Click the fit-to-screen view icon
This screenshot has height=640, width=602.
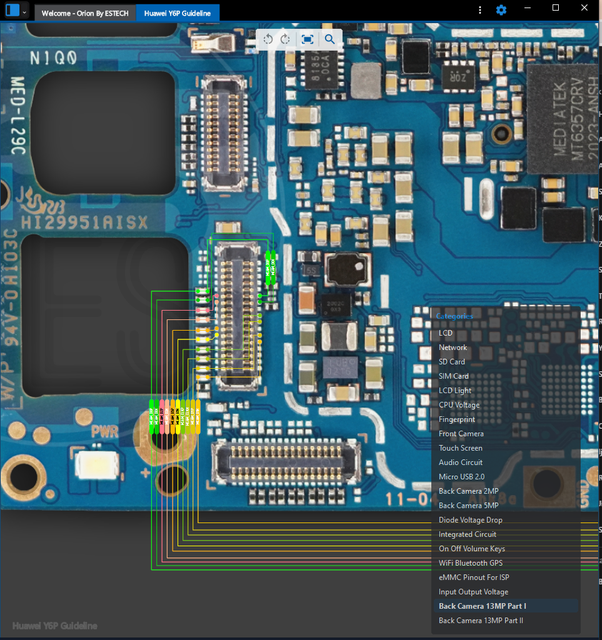[308, 38]
